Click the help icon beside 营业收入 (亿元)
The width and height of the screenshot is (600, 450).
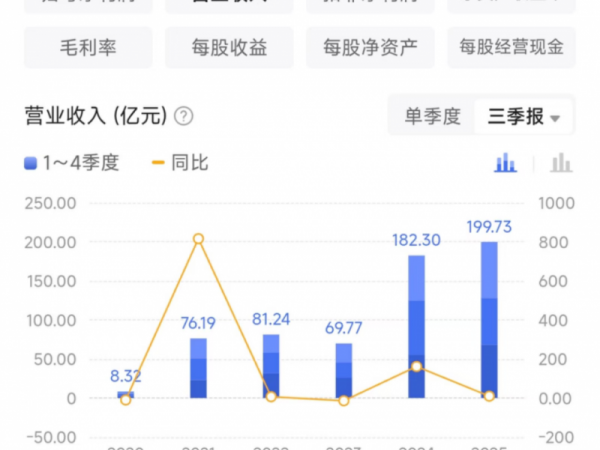[183, 116]
